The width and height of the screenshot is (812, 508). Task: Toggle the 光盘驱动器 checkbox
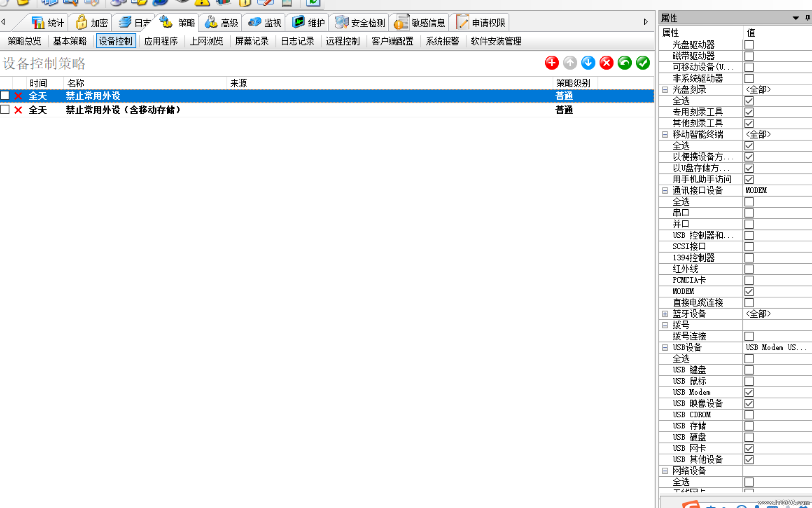pyautogui.click(x=749, y=45)
